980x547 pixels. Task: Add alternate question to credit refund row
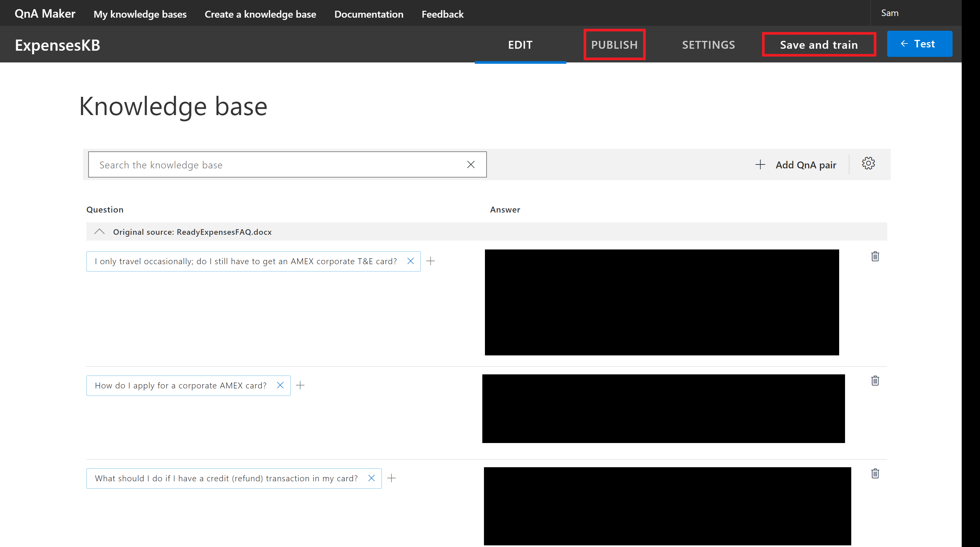tap(390, 478)
